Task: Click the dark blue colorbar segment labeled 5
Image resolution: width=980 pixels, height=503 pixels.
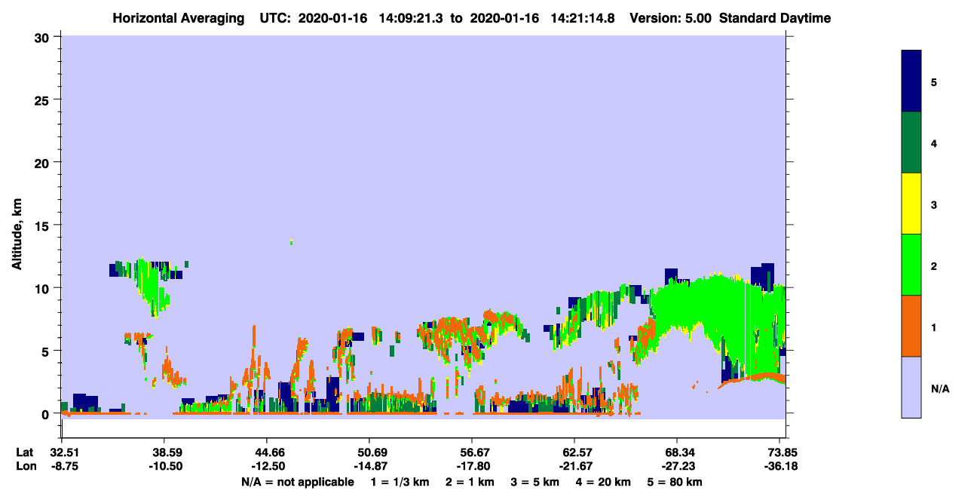Action: click(911, 81)
